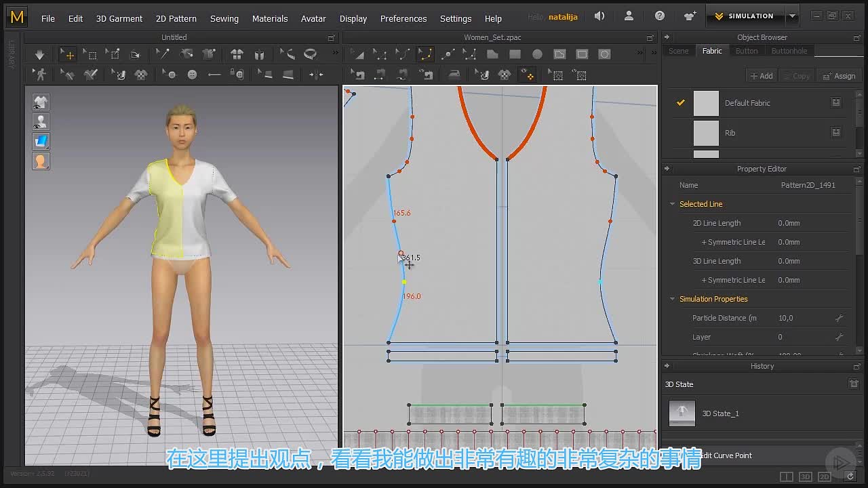
Task: Open the Simulation dropdown arrow
Action: [x=792, y=16]
